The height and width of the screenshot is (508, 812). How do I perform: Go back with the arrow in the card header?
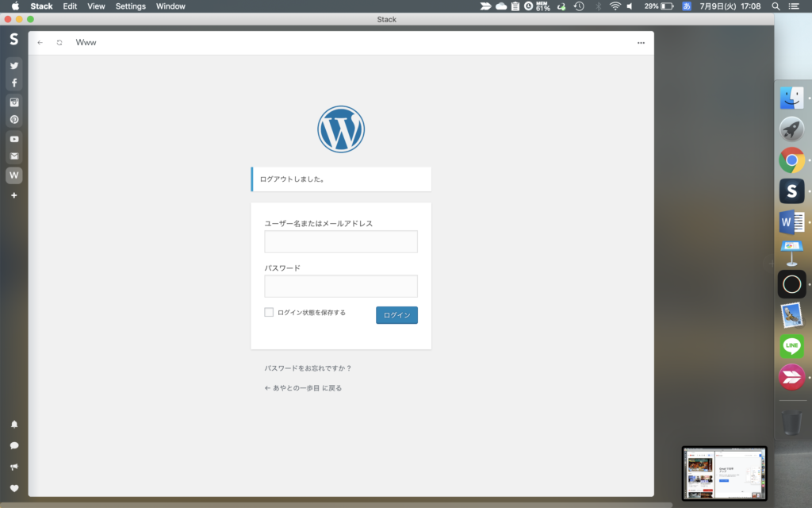(40, 43)
